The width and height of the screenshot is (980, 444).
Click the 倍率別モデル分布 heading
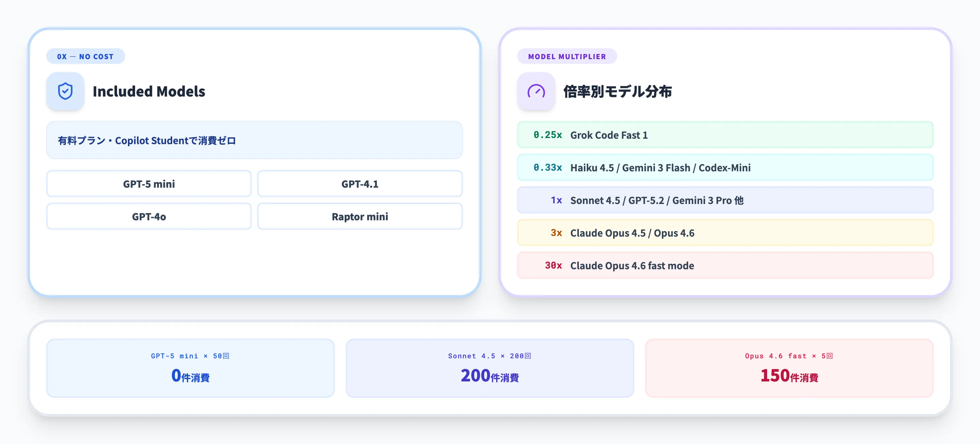tap(617, 91)
